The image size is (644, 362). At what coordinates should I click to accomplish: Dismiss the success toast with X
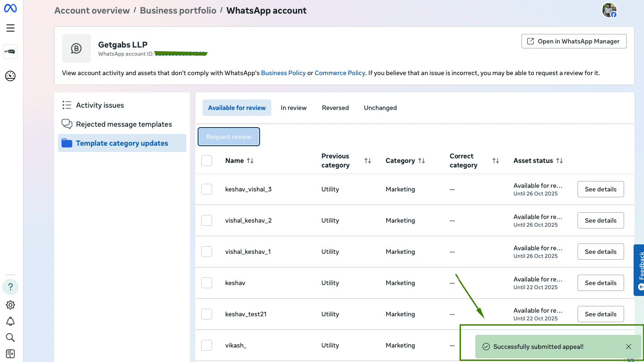[x=629, y=347]
